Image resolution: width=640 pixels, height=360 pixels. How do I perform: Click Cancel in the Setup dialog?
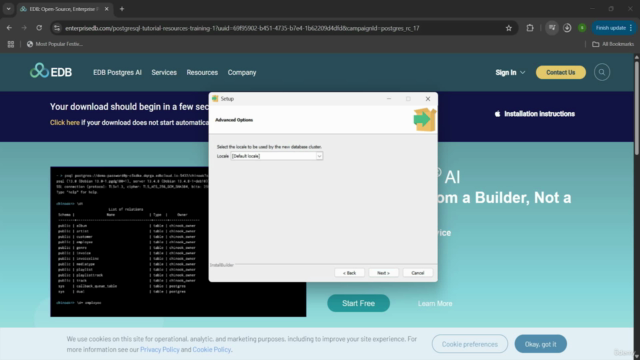(x=418, y=273)
